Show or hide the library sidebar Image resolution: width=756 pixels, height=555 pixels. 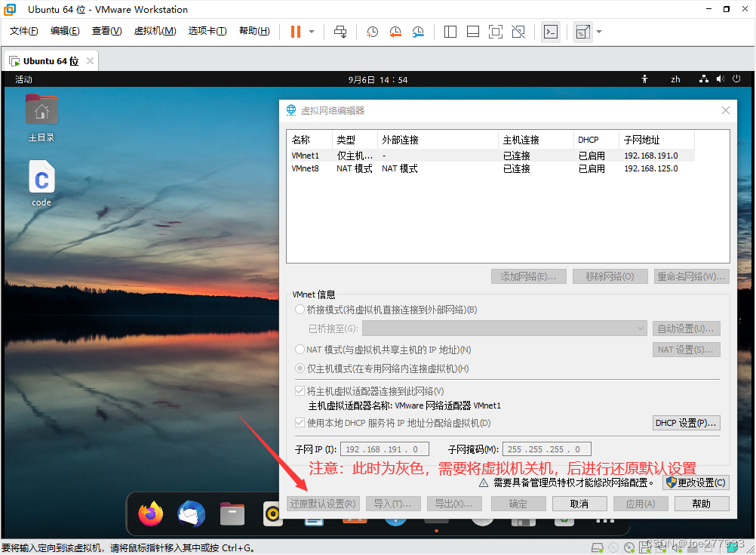(x=450, y=32)
